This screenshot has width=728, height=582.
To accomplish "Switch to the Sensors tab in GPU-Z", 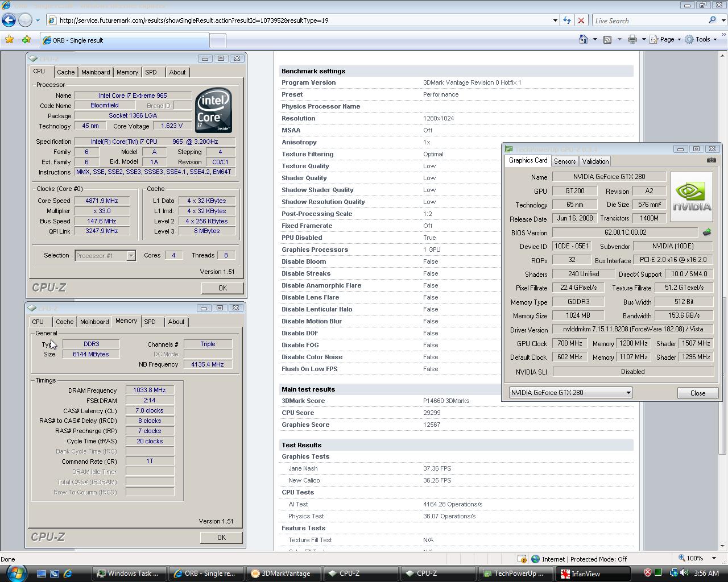I will tap(565, 161).
